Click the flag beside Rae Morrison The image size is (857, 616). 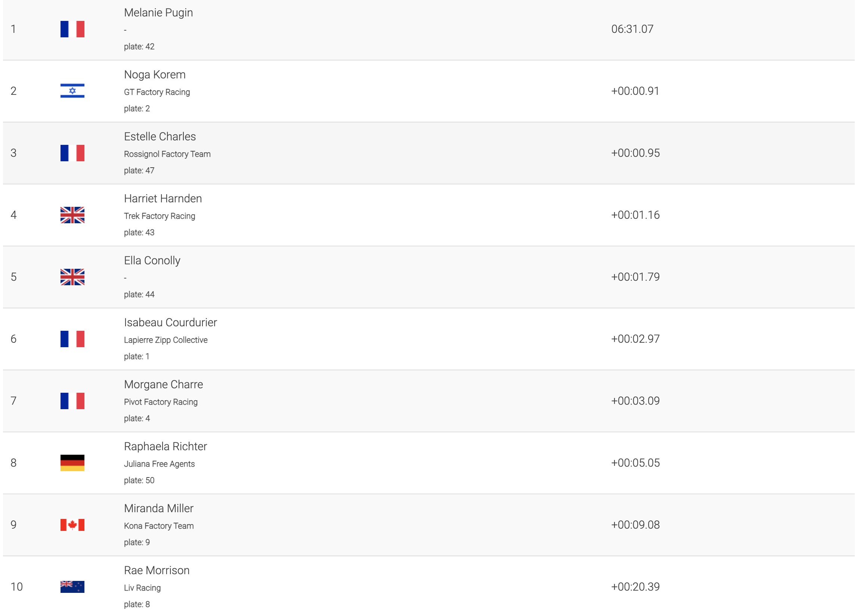pyautogui.click(x=72, y=587)
